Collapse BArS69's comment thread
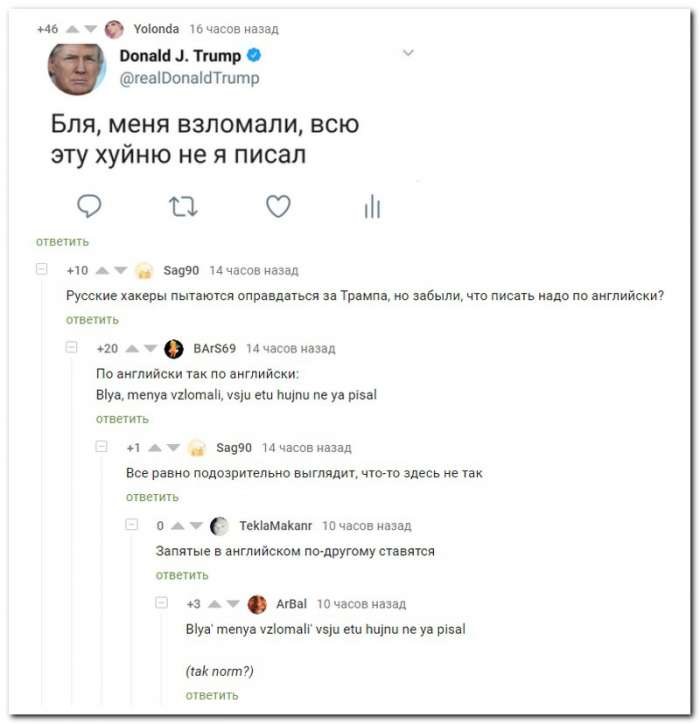700x724 pixels. click(72, 347)
